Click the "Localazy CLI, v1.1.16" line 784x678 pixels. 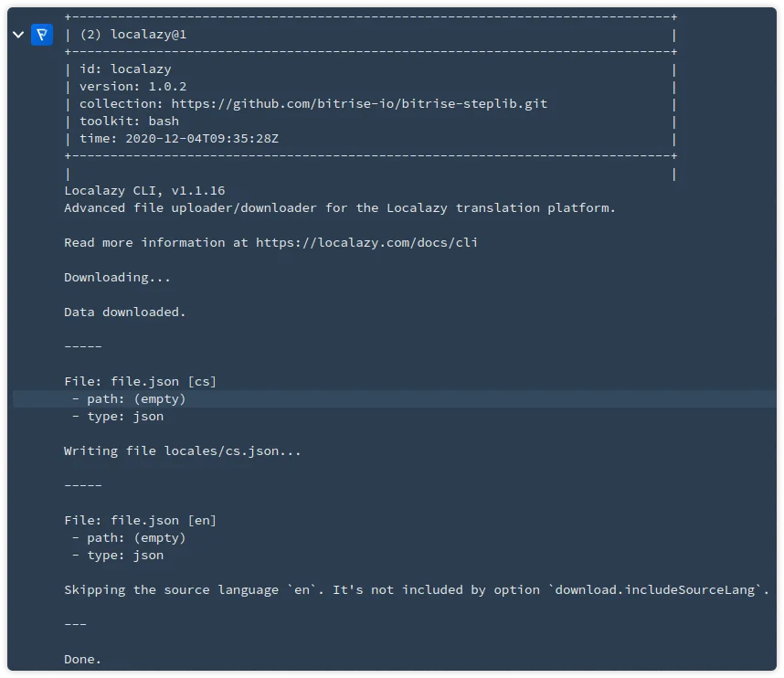click(144, 190)
